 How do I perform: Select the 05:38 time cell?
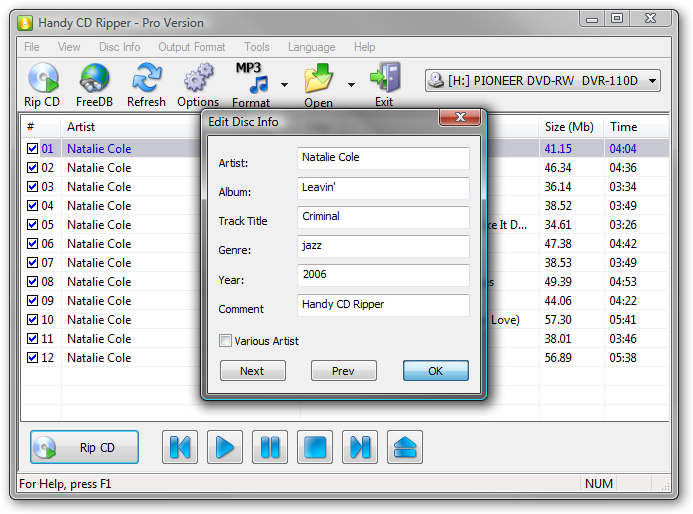[x=623, y=358]
